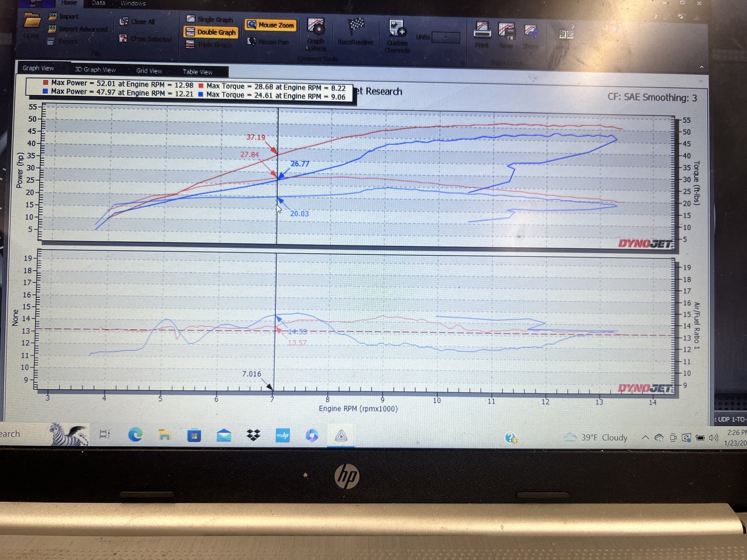Toggle Double Graph layout

click(211, 32)
